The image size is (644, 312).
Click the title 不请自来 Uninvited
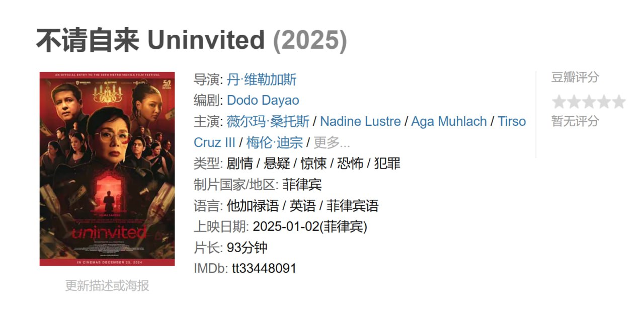pos(150,40)
